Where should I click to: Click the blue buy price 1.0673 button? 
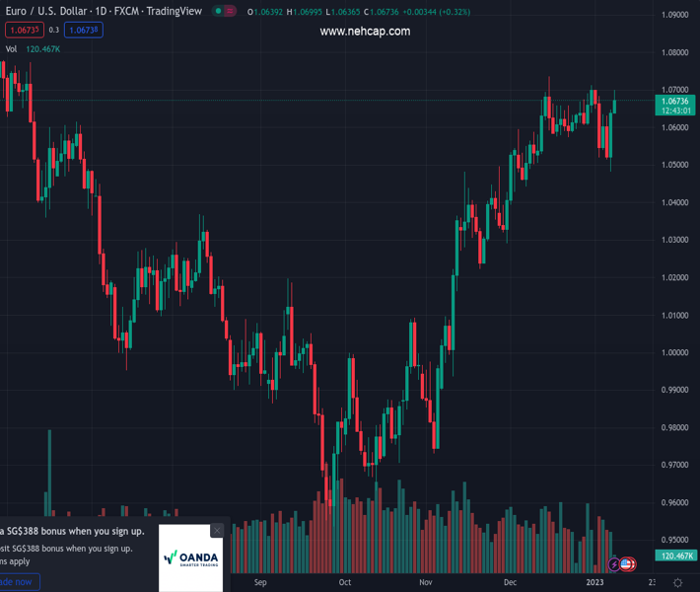click(x=83, y=30)
